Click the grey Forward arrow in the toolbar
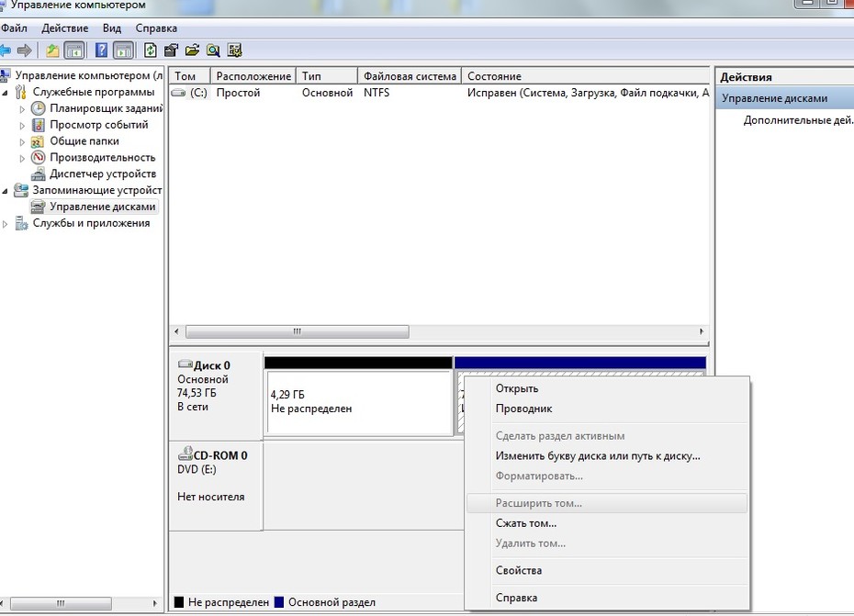The image size is (854, 616). click(25, 50)
